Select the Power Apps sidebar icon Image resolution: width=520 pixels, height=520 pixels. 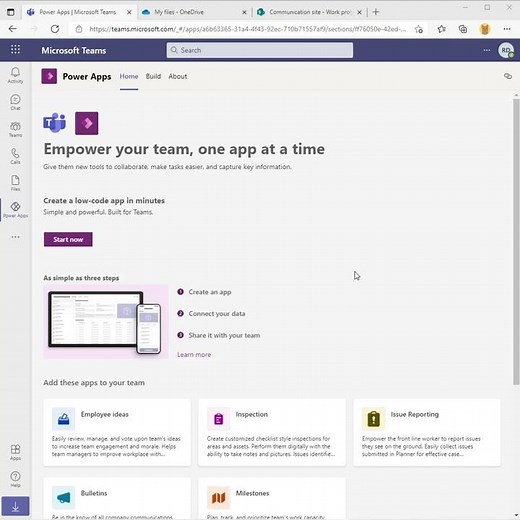point(15,210)
